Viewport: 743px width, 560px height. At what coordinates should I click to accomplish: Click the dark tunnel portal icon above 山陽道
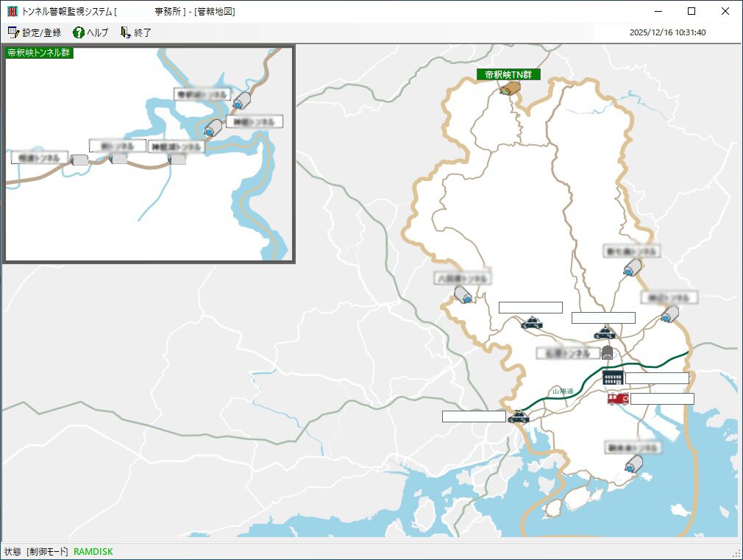point(608,352)
